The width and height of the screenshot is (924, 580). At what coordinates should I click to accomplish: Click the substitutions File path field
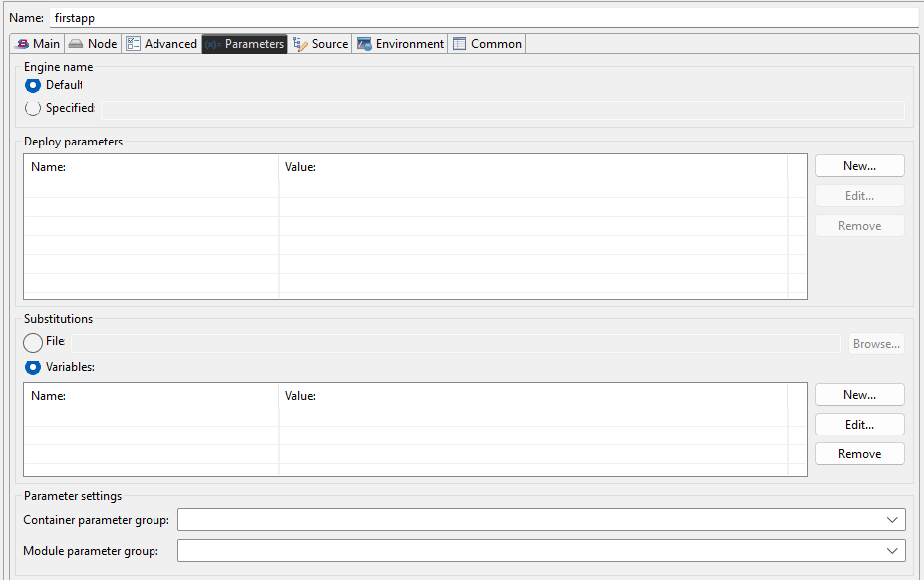coord(456,343)
